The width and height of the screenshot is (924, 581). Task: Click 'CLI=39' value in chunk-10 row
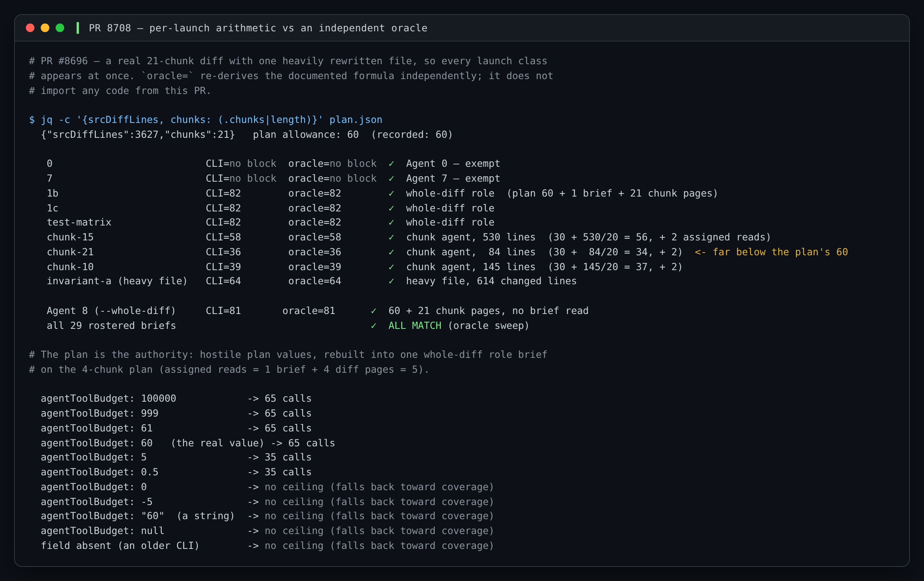pyautogui.click(x=223, y=267)
